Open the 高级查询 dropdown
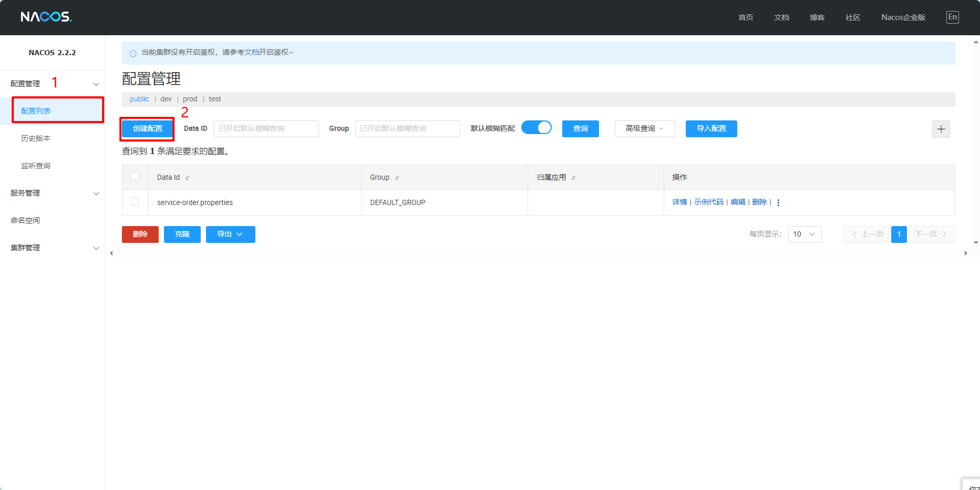The image size is (980, 490). coord(645,129)
